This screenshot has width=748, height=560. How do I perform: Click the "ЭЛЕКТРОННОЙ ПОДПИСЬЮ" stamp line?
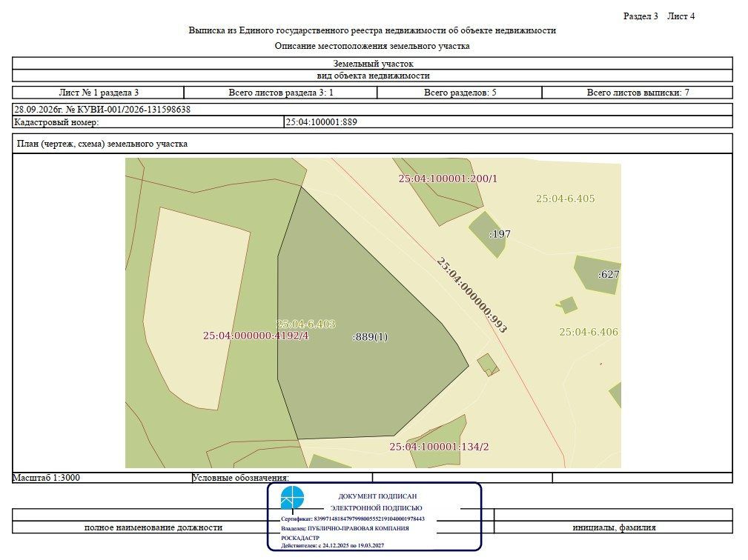377,508
